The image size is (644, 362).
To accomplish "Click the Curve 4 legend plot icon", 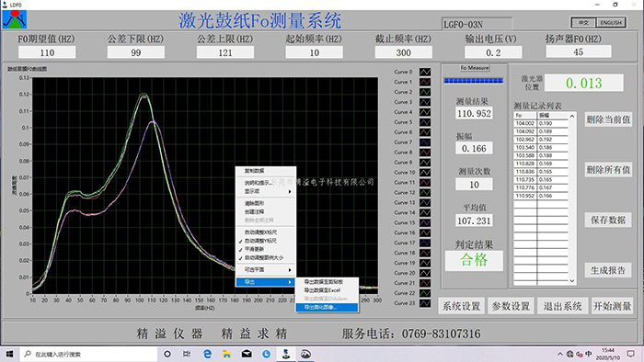I will pos(425,112).
